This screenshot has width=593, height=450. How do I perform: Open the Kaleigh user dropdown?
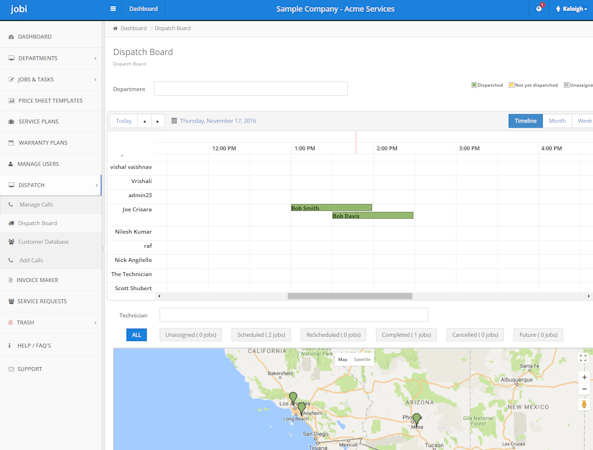(x=571, y=9)
